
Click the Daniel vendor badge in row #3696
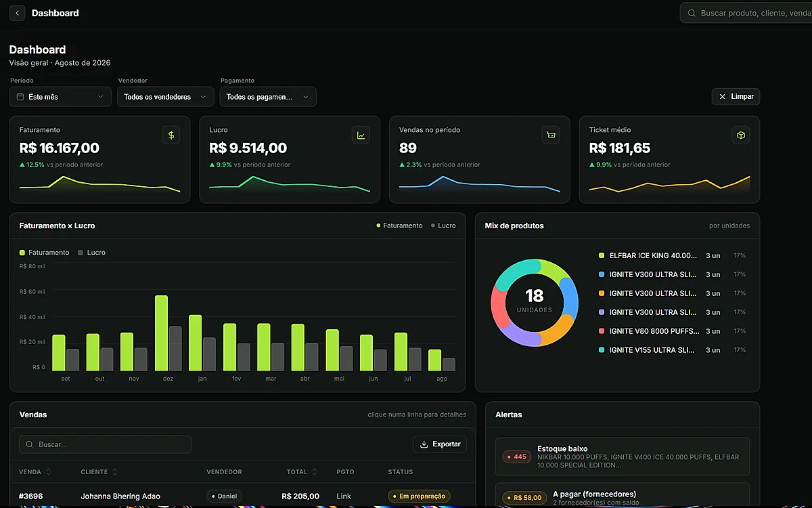point(224,496)
